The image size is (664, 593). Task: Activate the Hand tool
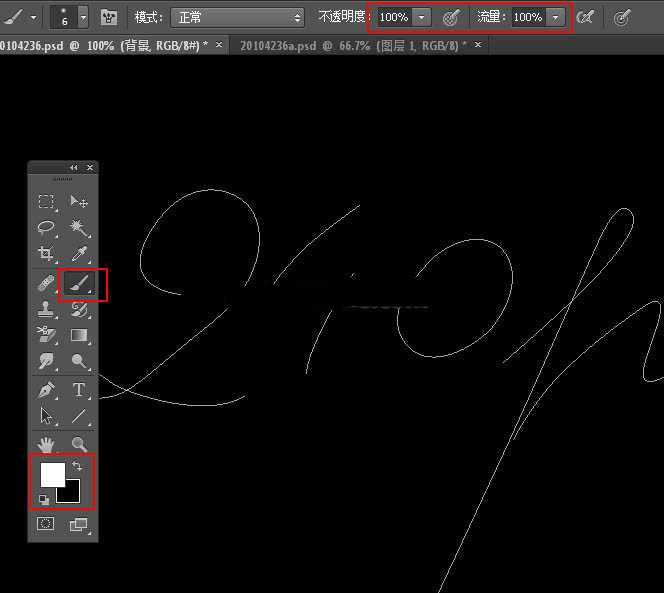tap(46, 444)
